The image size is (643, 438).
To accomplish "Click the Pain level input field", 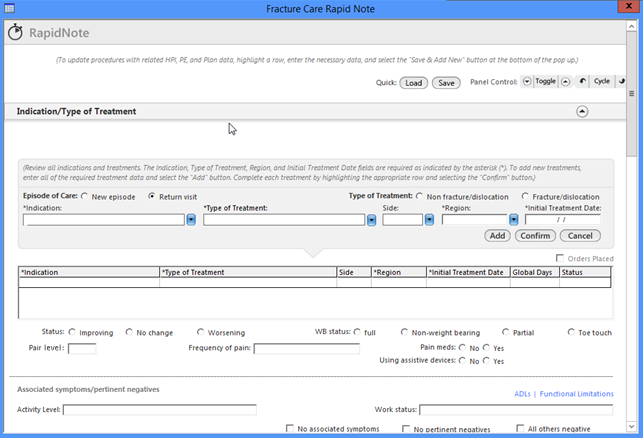I will pyautogui.click(x=82, y=349).
